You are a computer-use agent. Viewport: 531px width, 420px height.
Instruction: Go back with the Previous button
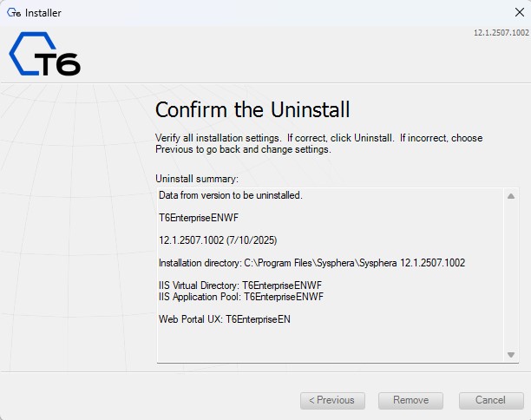coord(332,401)
